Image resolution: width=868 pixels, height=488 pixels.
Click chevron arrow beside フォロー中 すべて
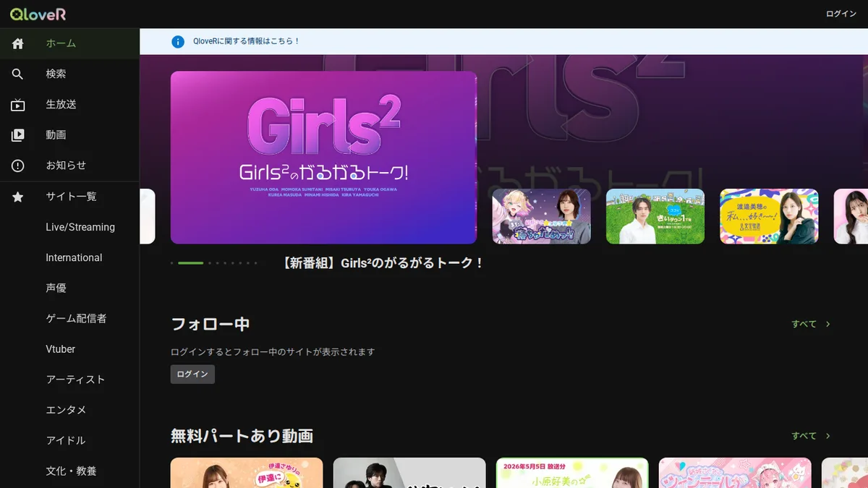828,324
